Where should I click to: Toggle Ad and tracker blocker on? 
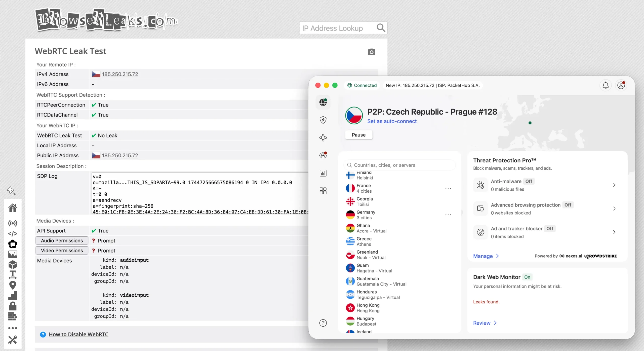click(x=550, y=228)
